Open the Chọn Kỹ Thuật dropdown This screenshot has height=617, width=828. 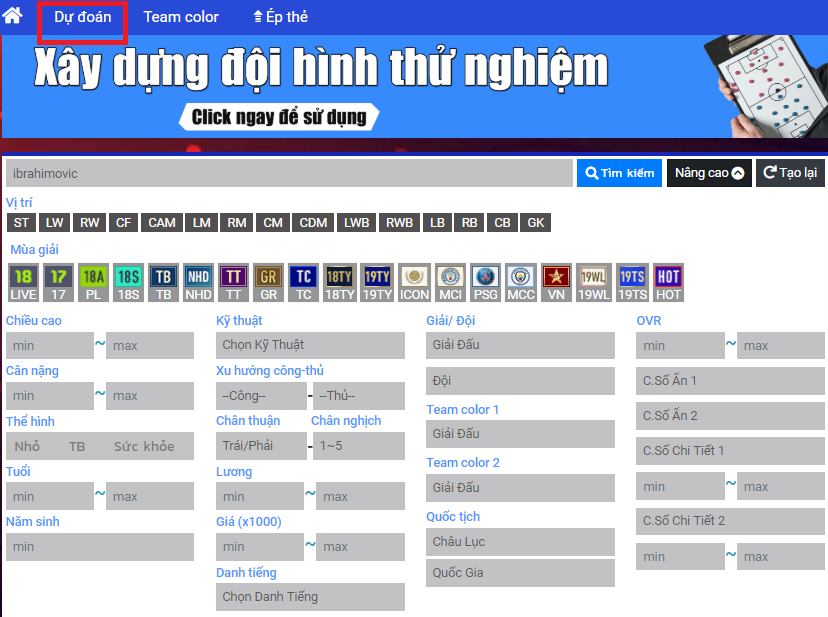click(310, 346)
